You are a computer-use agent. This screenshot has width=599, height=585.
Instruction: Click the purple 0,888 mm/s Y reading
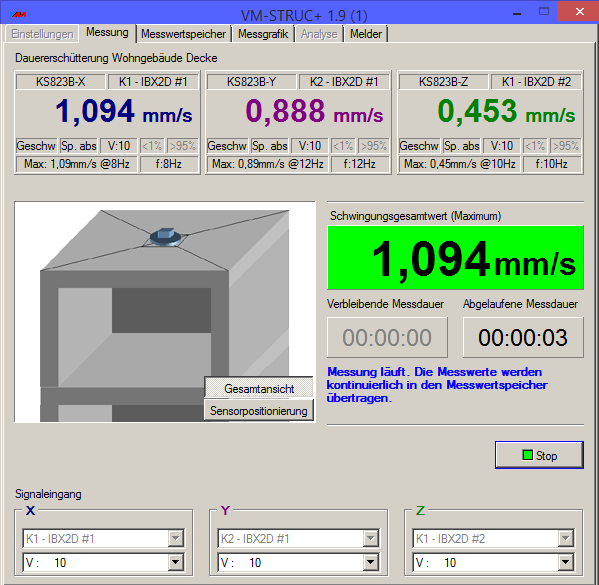point(314,111)
